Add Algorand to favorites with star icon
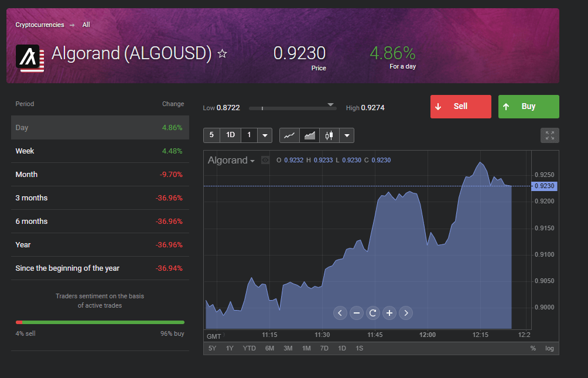 tap(223, 54)
